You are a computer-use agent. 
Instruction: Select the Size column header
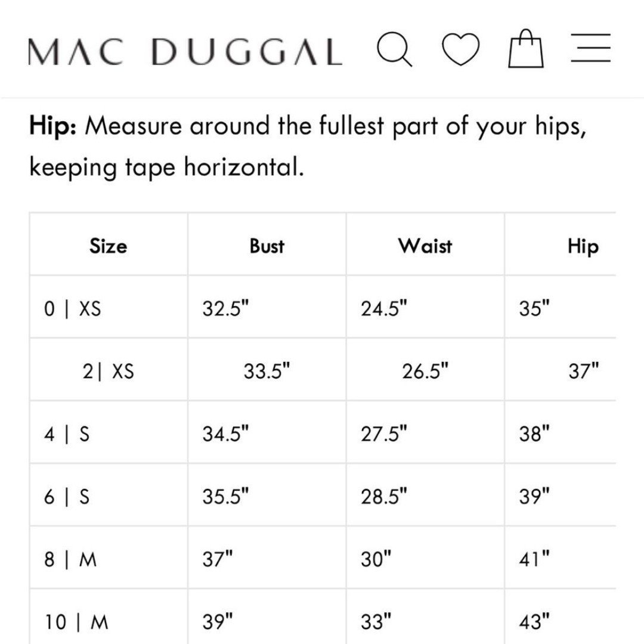[109, 246]
